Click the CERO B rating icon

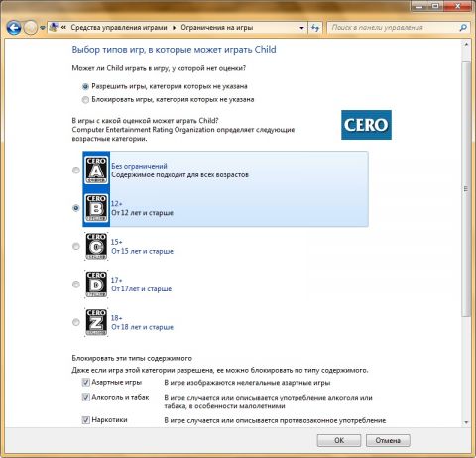pyautogui.click(x=96, y=208)
